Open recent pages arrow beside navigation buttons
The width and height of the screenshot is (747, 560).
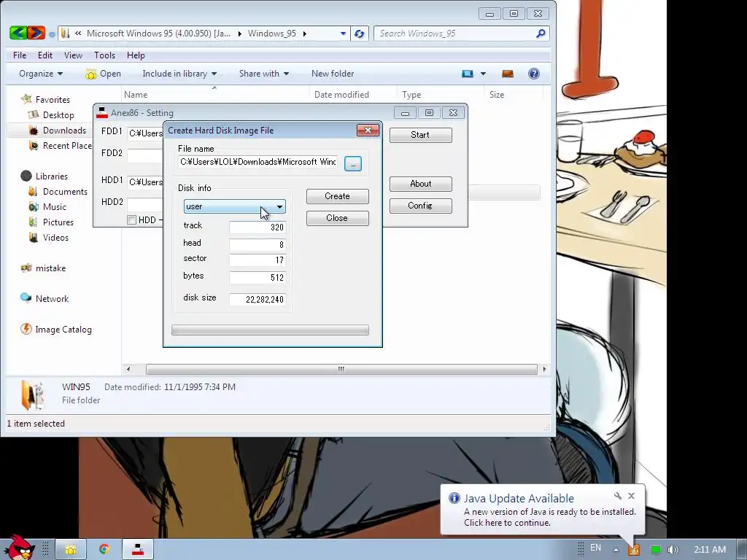[52, 34]
